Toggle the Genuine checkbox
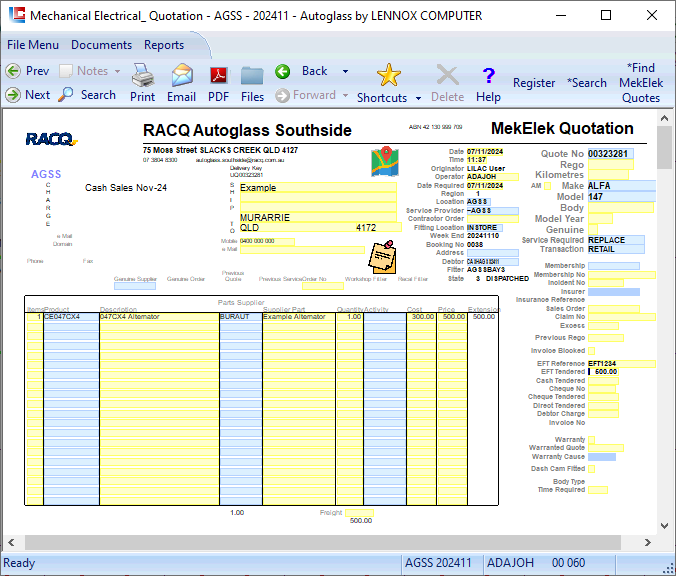The height and width of the screenshot is (576, 676). (593, 230)
